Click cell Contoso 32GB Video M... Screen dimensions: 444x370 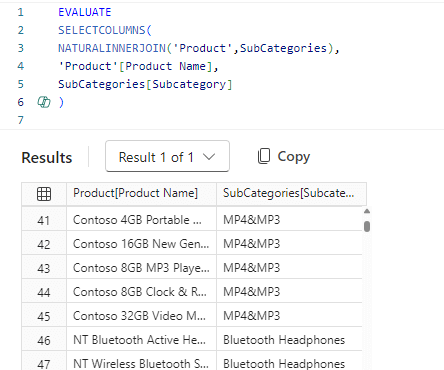tap(141, 316)
